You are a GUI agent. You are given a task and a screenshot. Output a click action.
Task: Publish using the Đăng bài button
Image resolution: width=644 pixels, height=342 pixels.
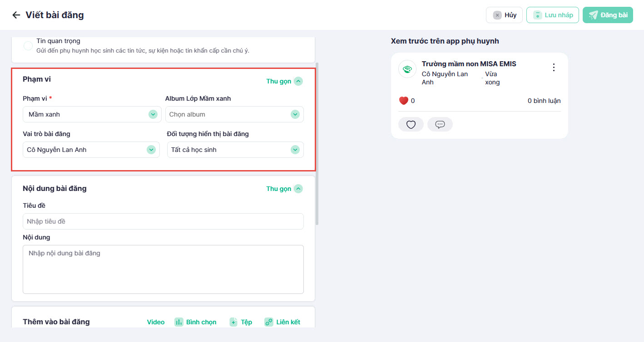[x=608, y=15]
